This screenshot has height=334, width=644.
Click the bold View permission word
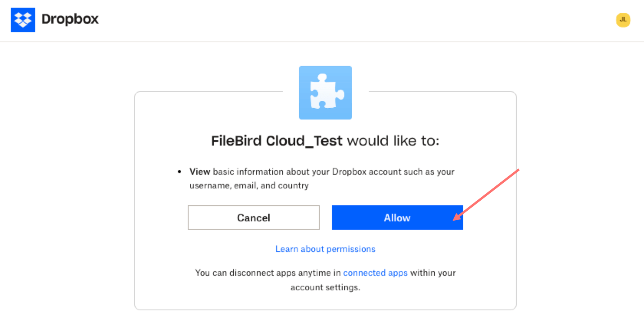coord(200,172)
